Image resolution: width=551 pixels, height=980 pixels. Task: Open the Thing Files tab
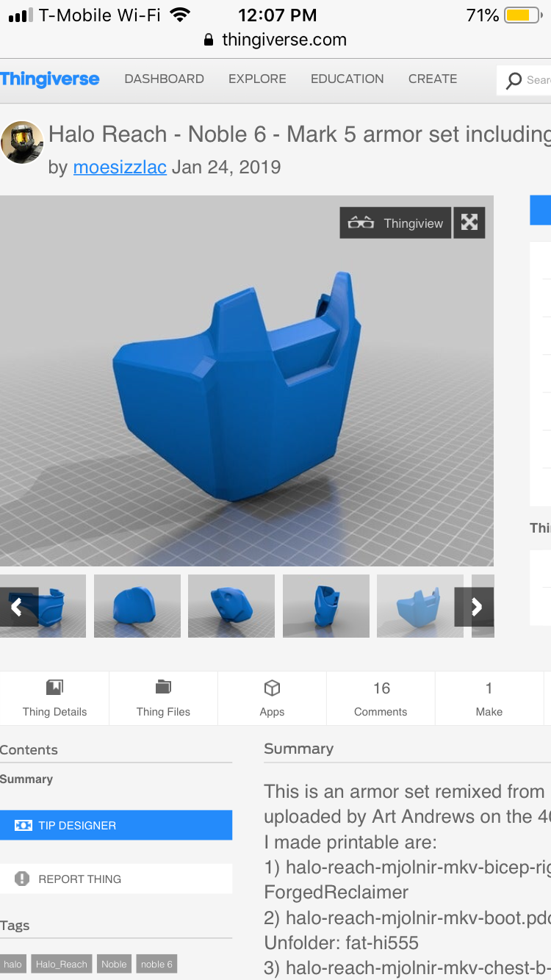click(x=163, y=698)
